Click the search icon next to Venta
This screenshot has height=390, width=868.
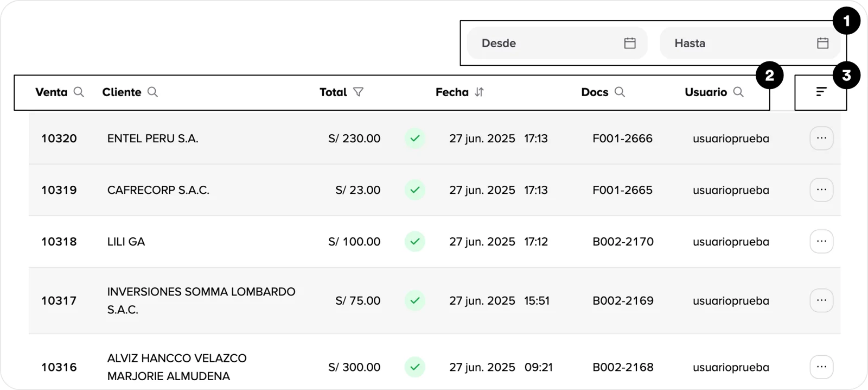tap(79, 92)
